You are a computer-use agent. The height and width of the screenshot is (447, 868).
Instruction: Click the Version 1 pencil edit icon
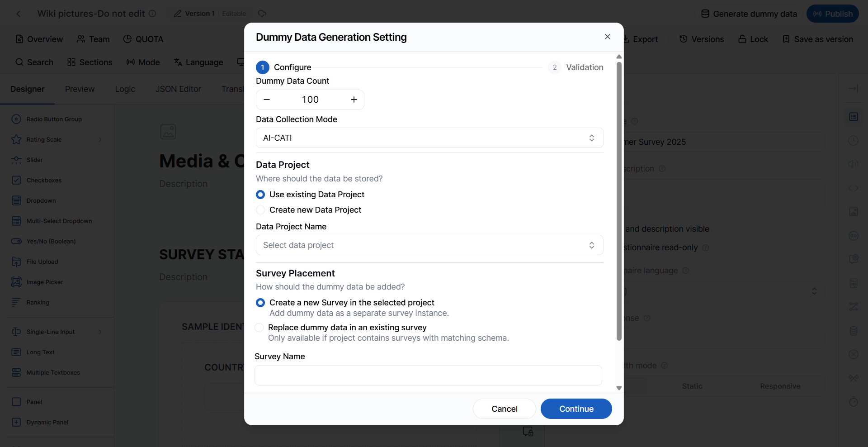tap(178, 14)
